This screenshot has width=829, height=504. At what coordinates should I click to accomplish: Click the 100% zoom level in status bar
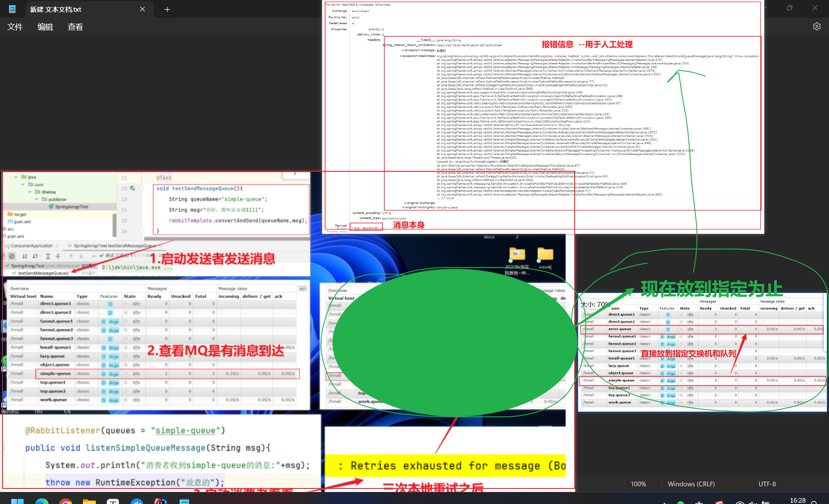tap(638, 484)
